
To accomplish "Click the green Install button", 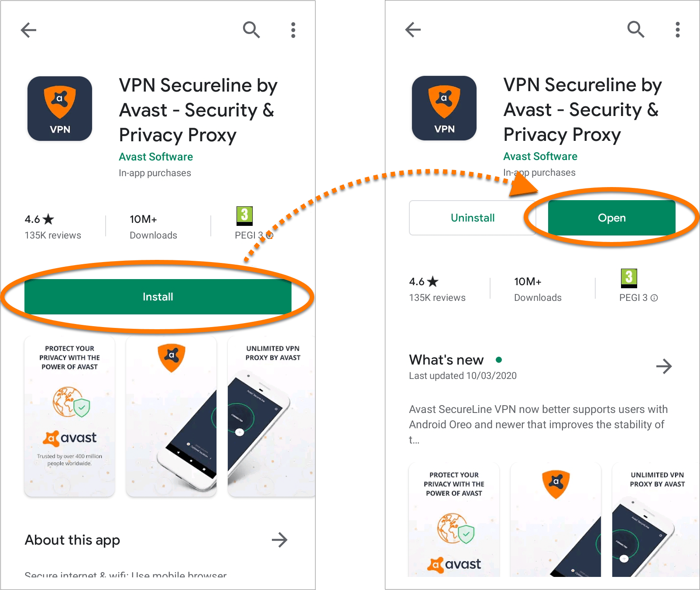I will pos(158,297).
